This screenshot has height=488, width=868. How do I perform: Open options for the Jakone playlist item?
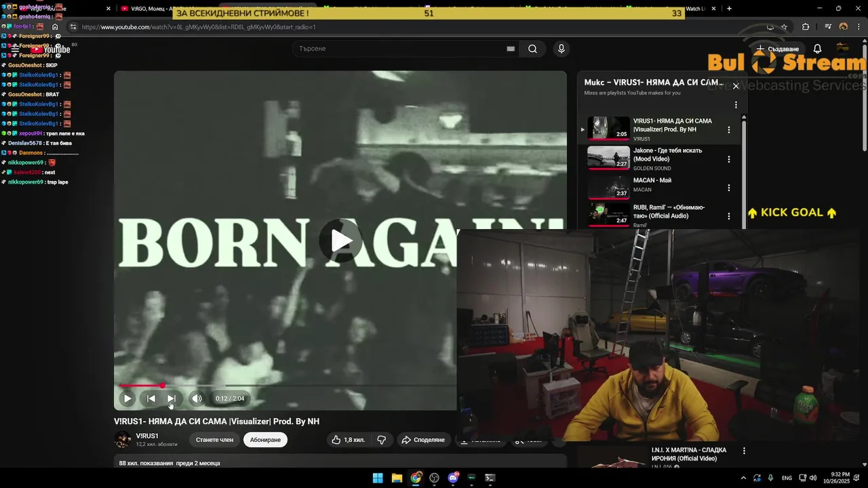[729, 159]
